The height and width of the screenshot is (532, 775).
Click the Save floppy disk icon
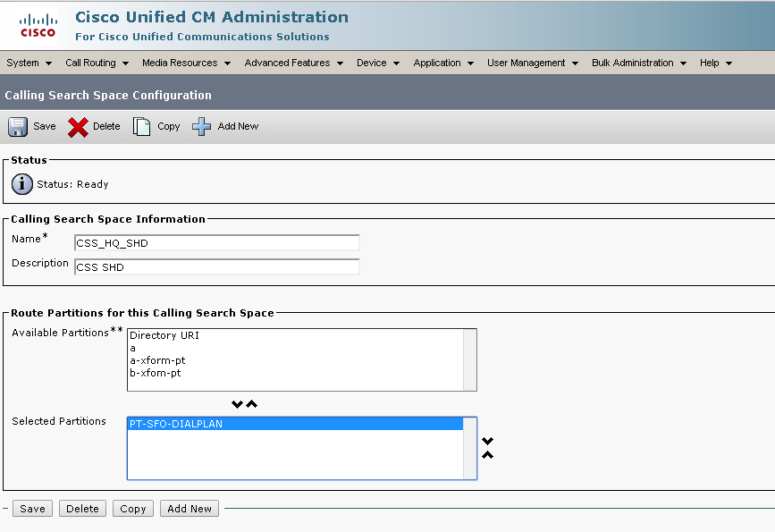point(18,127)
